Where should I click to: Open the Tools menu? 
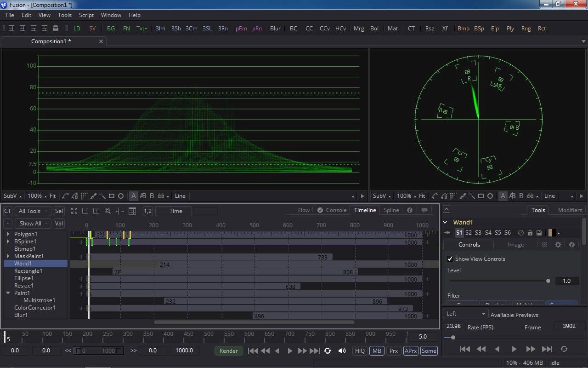pyautogui.click(x=64, y=15)
